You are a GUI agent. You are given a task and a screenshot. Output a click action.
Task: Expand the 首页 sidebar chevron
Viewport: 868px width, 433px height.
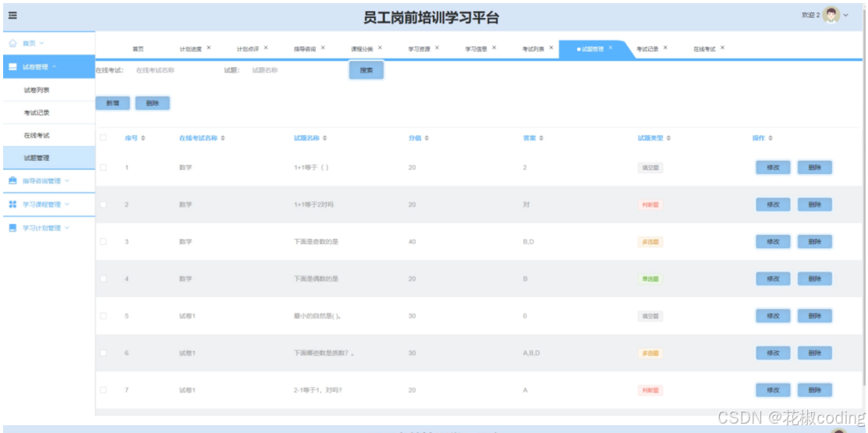41,43
